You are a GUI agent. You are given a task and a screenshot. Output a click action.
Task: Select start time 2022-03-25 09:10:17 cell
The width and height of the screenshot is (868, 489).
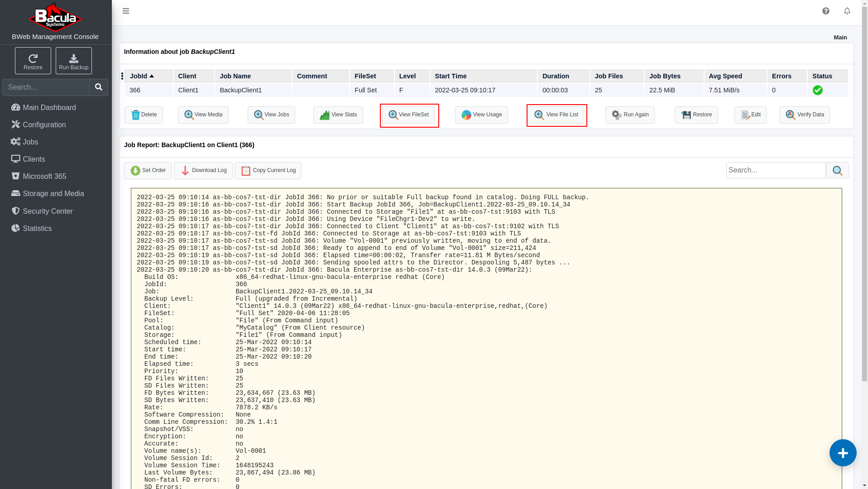484,90
